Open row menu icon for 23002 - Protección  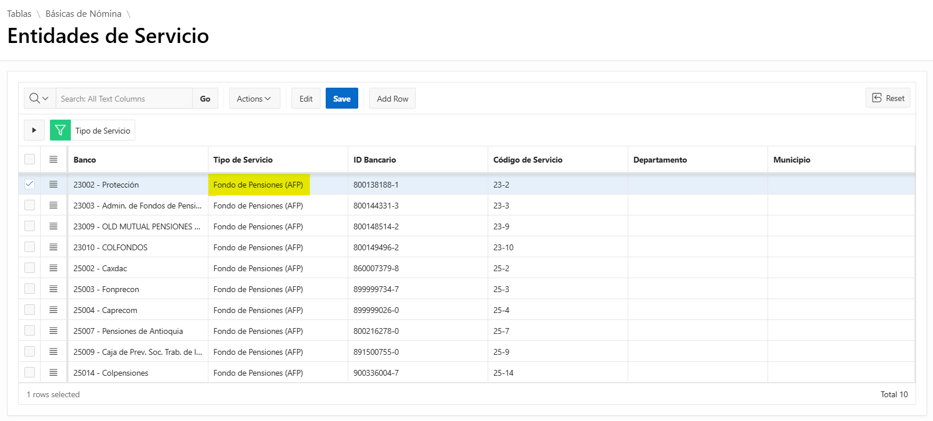tap(53, 184)
